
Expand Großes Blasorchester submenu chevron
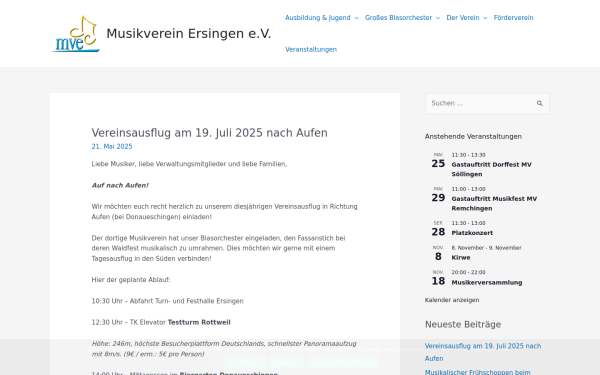438,18
